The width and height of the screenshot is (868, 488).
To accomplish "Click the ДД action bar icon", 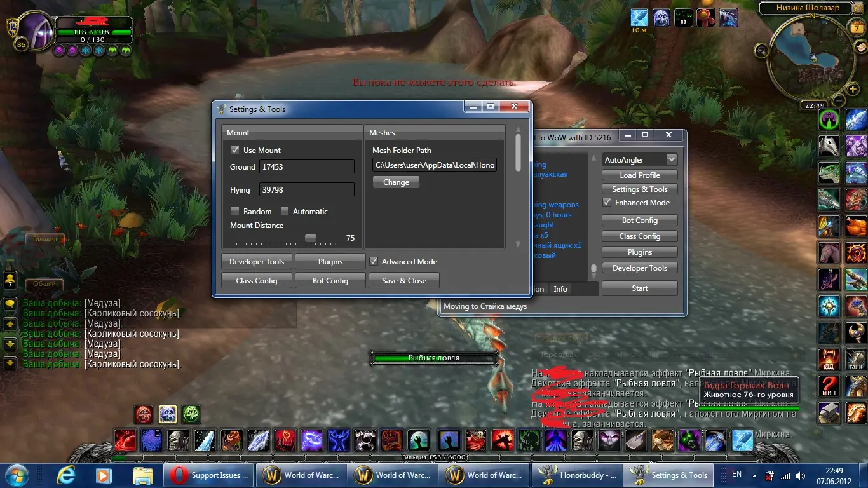I will tap(829, 359).
